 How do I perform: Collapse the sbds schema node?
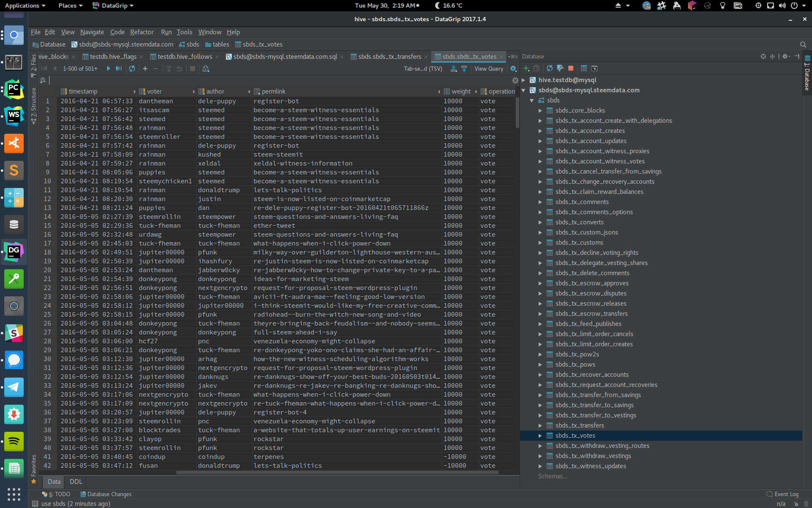(532, 100)
